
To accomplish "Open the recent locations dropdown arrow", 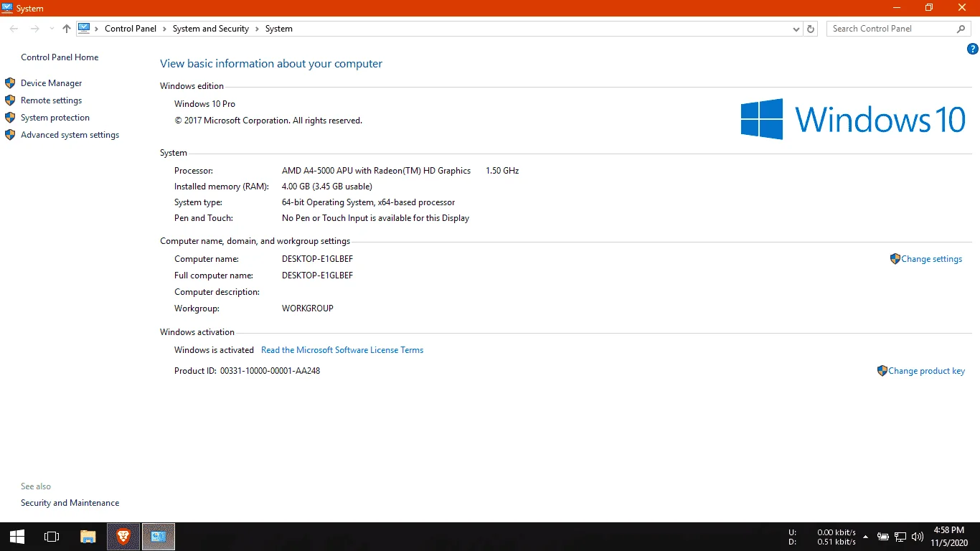I will coord(52,29).
